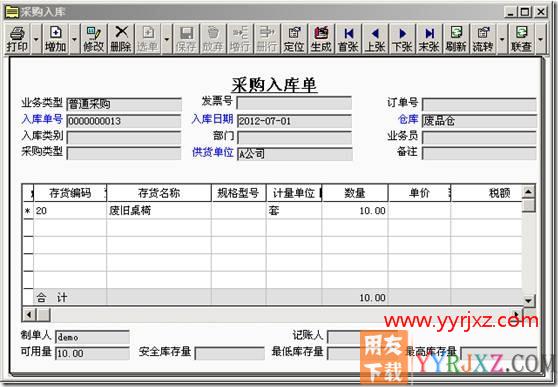Viewport: 558px width, 387px height.
Task: Expand the dropdown arrow beside 增加
Action: pos(74,39)
